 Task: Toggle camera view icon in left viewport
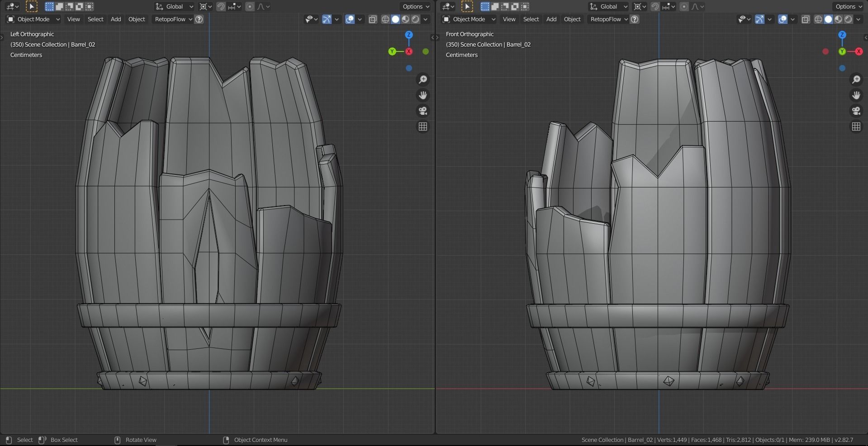click(x=423, y=111)
